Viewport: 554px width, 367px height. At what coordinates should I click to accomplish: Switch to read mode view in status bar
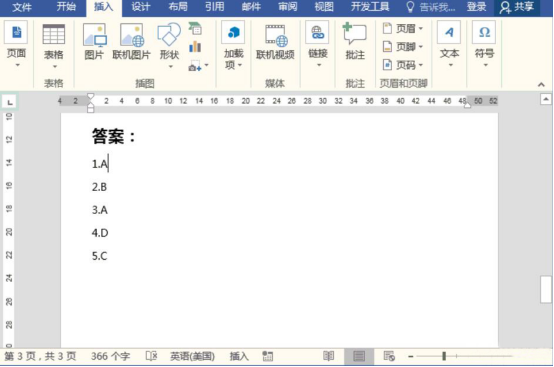pos(329,356)
